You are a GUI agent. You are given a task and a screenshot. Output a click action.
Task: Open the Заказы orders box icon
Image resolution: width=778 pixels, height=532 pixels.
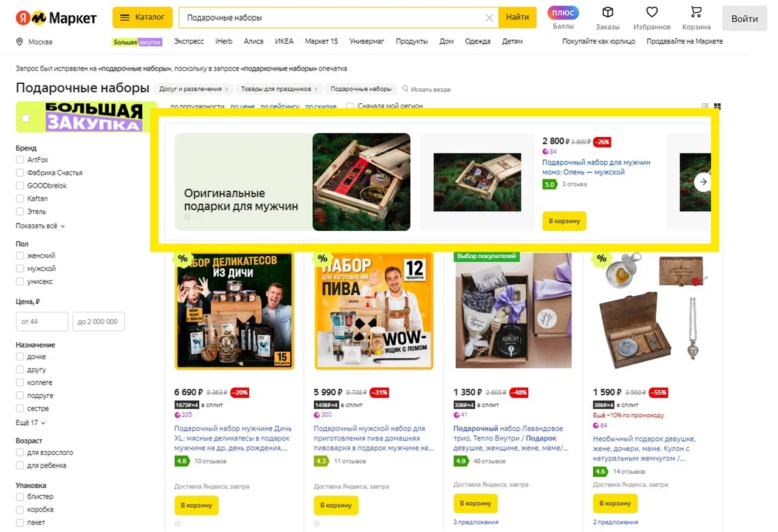click(607, 12)
